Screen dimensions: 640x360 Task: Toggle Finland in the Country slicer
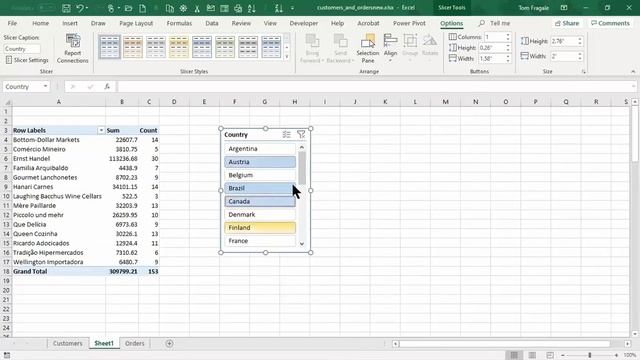(260, 228)
